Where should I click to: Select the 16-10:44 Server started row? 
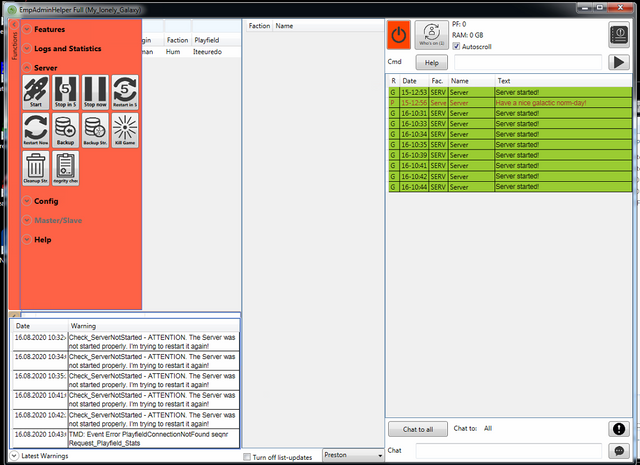point(510,187)
